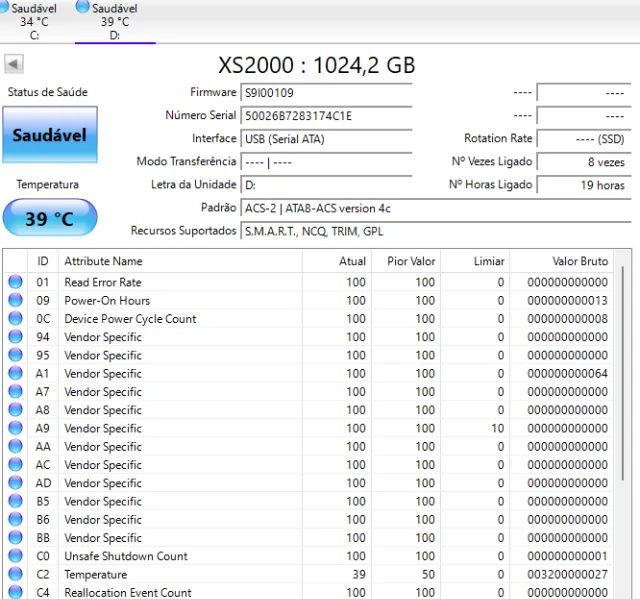The height and width of the screenshot is (599, 640).
Task: Click status icon for Device Power Cycle Count
Action: click(x=16, y=318)
